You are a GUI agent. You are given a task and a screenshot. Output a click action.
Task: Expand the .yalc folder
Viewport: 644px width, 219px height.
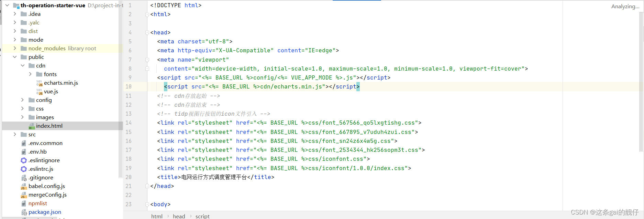(x=15, y=22)
